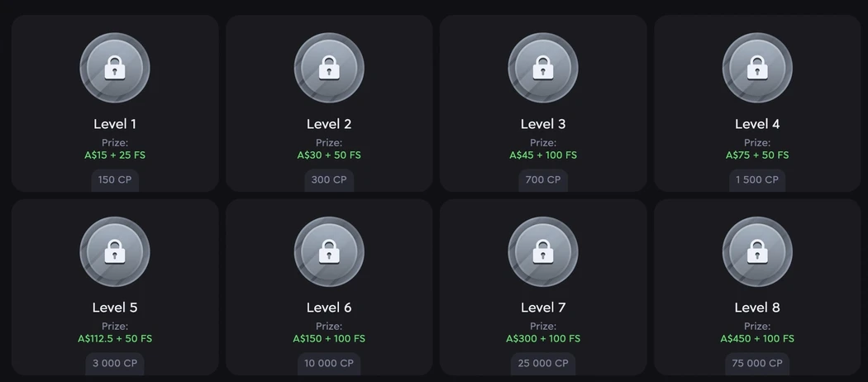Choose the 10 000 CP badge
Screen dimensions: 868x382
coord(329,363)
